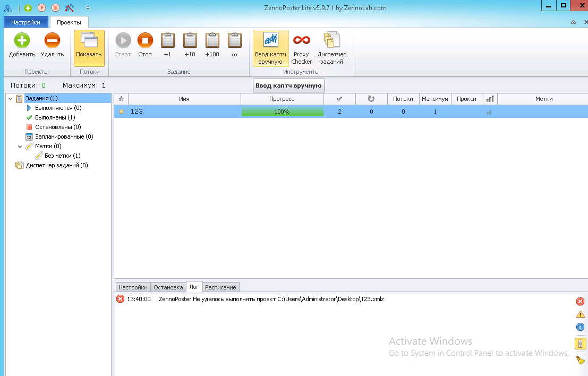The height and width of the screenshot is (376, 588).
Task: Select Выполнены (1) tree item
Action: point(55,117)
